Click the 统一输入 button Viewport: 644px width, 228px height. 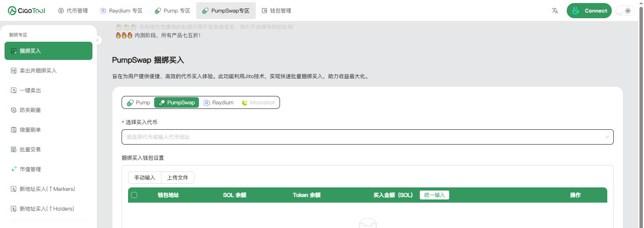click(x=435, y=195)
